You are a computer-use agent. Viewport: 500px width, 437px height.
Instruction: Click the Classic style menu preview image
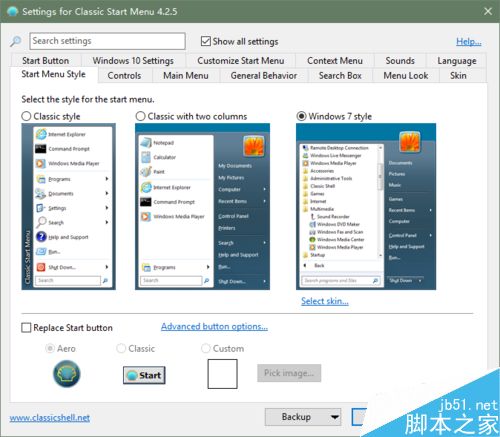click(x=69, y=207)
